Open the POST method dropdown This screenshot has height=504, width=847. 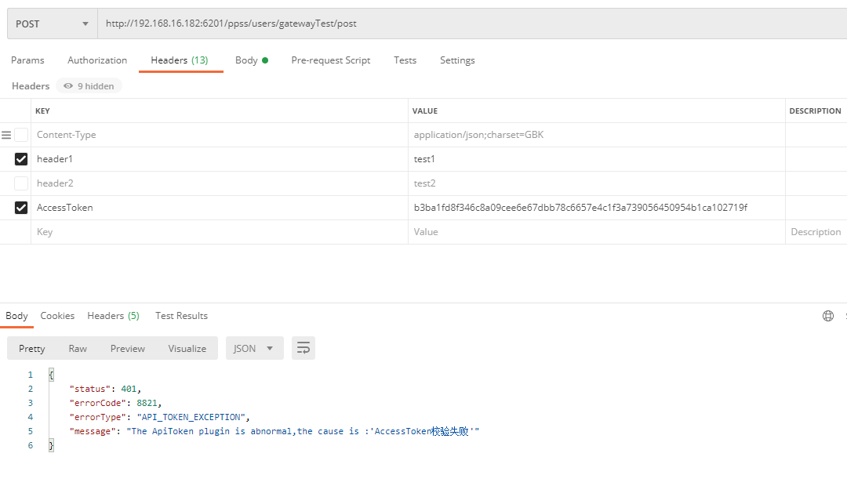pos(53,24)
